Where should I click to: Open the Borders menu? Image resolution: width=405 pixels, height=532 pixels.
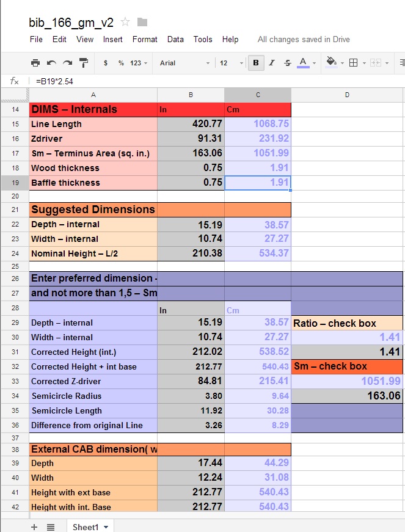click(354, 63)
